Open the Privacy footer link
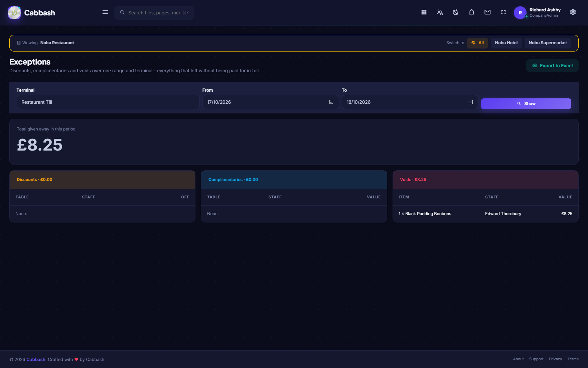 (555, 359)
